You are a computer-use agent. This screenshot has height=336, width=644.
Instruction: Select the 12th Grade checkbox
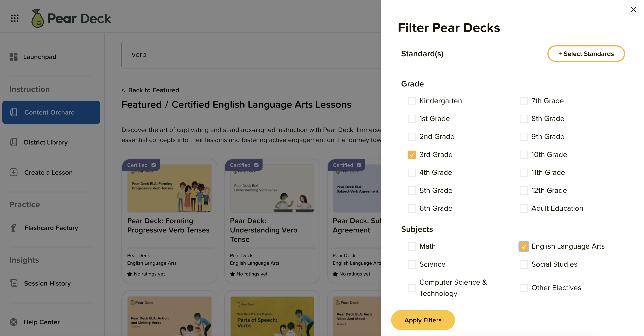pos(524,190)
